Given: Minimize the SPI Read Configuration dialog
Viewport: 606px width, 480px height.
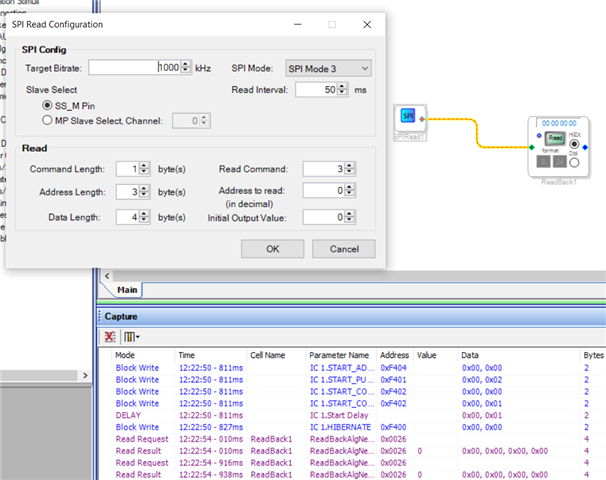Looking at the screenshot, I should coord(298,25).
